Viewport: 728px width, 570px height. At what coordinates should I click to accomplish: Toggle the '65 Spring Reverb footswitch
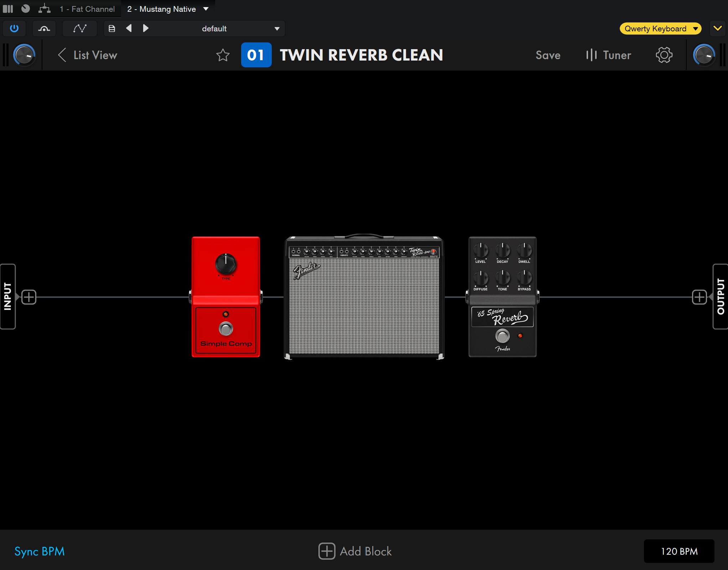[503, 336]
